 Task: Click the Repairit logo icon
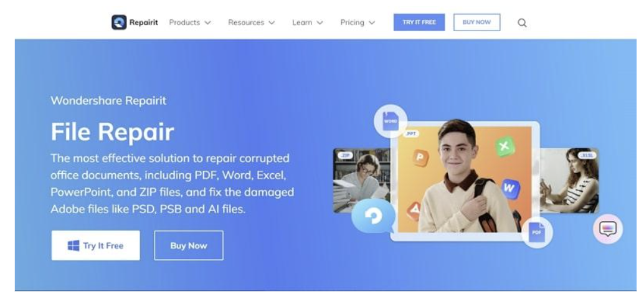pyautogui.click(x=119, y=22)
